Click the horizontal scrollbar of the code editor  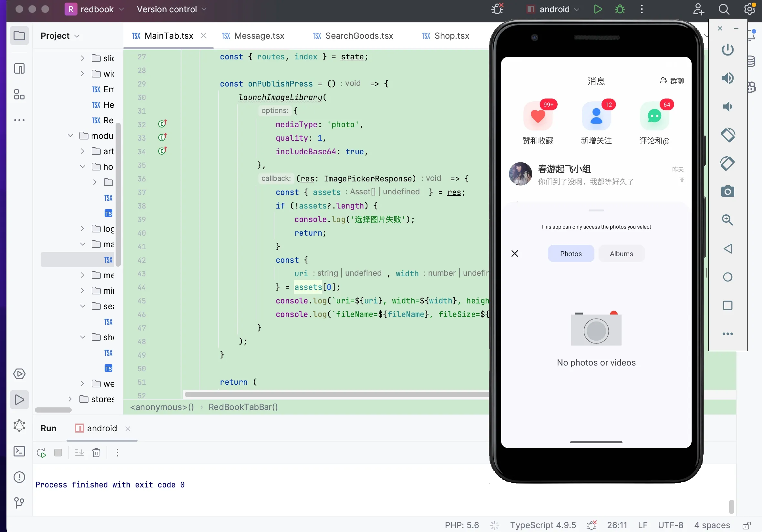(x=336, y=394)
